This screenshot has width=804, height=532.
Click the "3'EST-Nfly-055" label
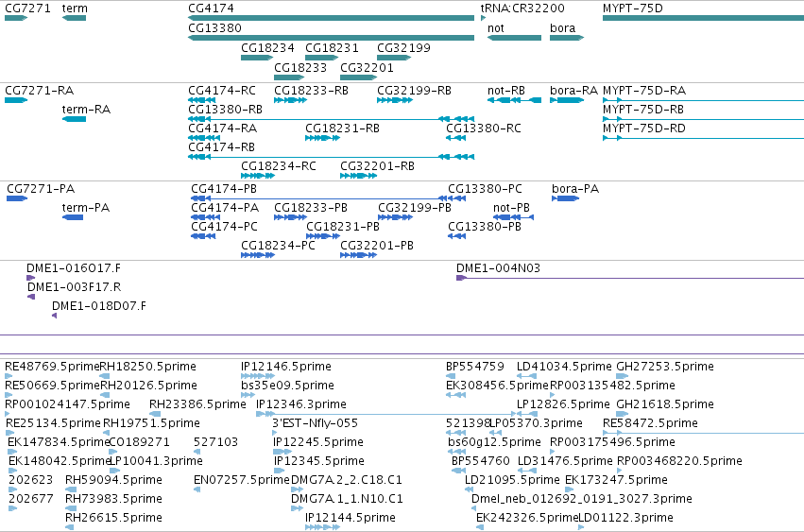point(316,423)
